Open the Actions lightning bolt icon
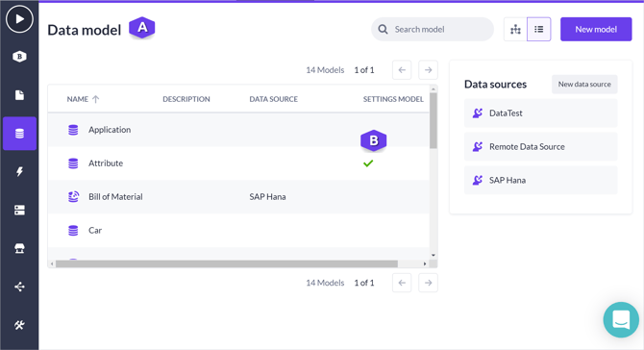 click(x=19, y=172)
